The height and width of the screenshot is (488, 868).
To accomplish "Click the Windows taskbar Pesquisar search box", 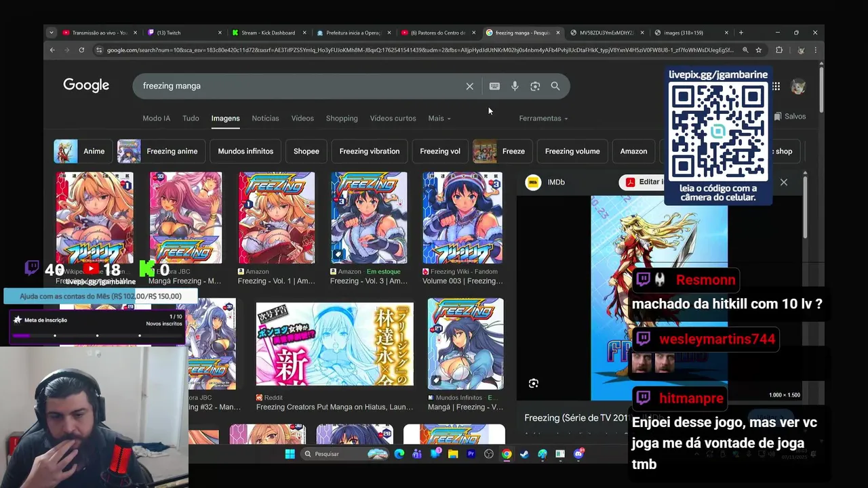I will click(344, 454).
